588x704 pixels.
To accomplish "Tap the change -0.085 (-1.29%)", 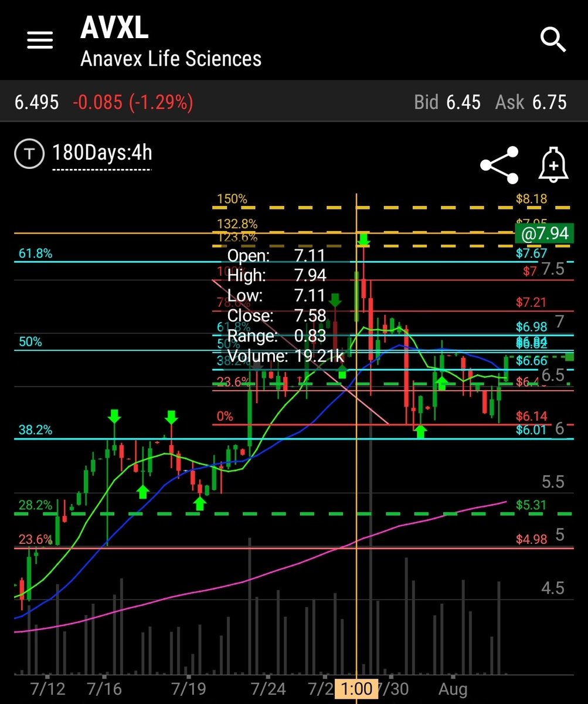I will click(133, 103).
